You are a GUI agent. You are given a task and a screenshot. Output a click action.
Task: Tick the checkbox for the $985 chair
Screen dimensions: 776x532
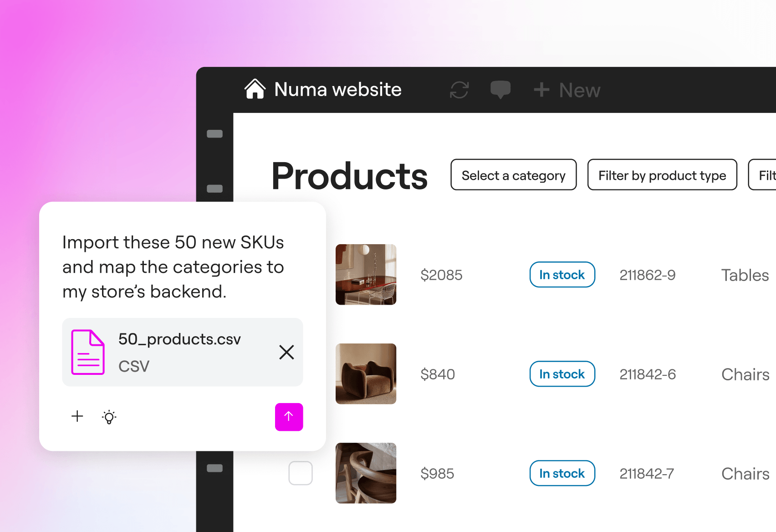(x=301, y=473)
